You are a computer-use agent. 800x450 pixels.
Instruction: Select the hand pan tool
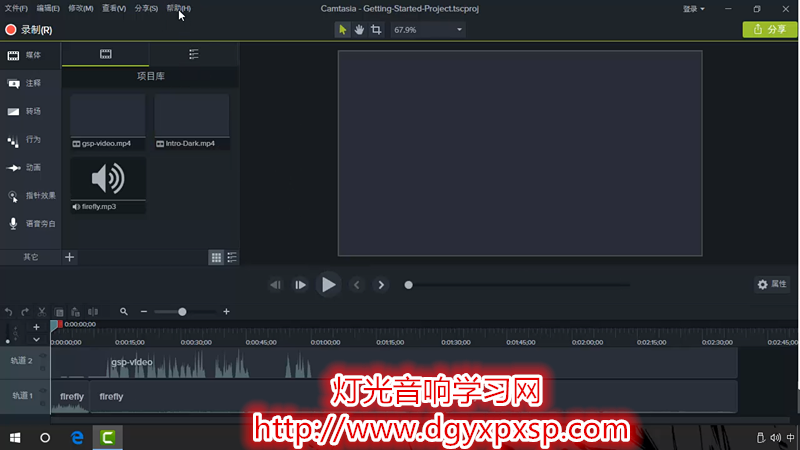(359, 30)
